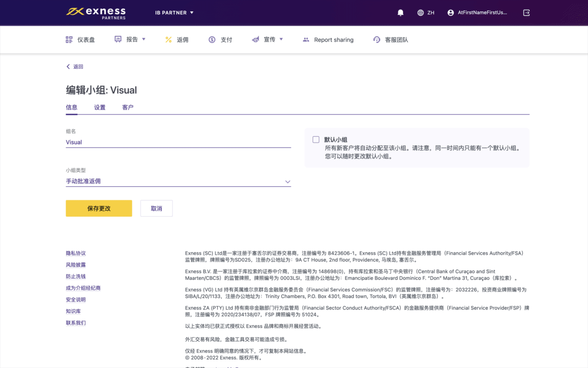
Task: Click the 取消 button
Action: [156, 208]
